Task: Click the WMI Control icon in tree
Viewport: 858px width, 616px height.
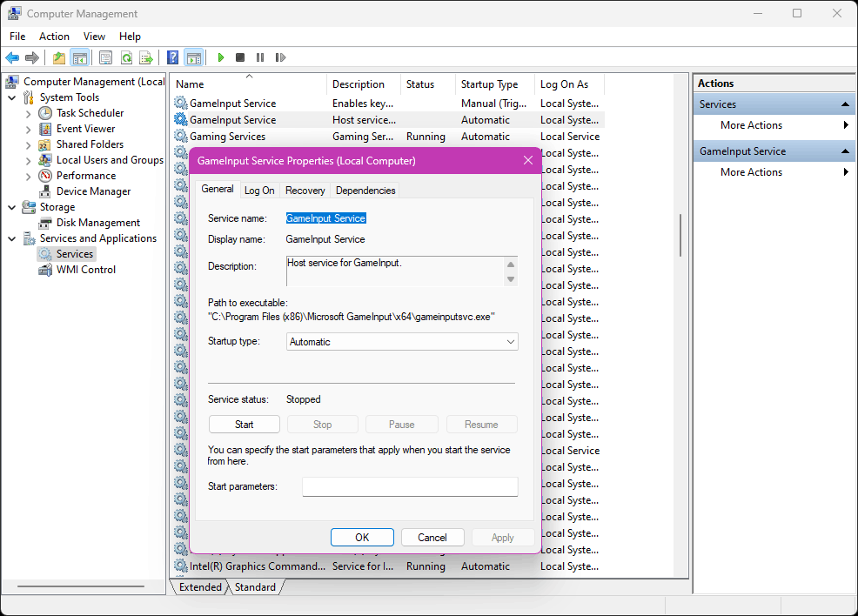Action: point(45,271)
